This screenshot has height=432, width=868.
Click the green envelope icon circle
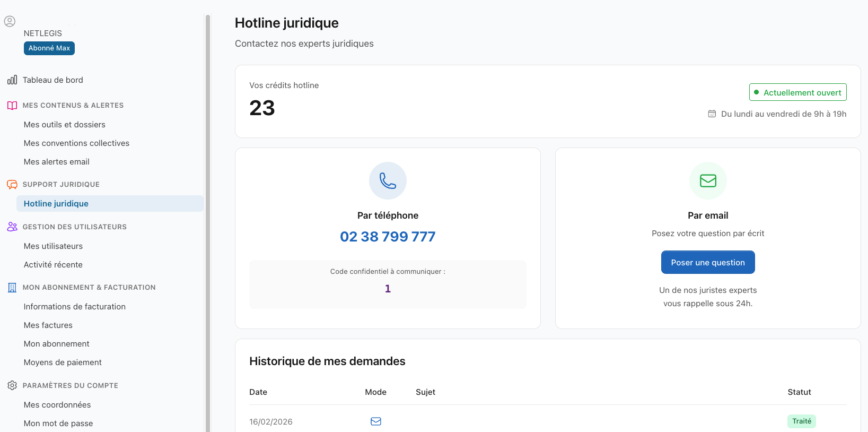coord(708,181)
